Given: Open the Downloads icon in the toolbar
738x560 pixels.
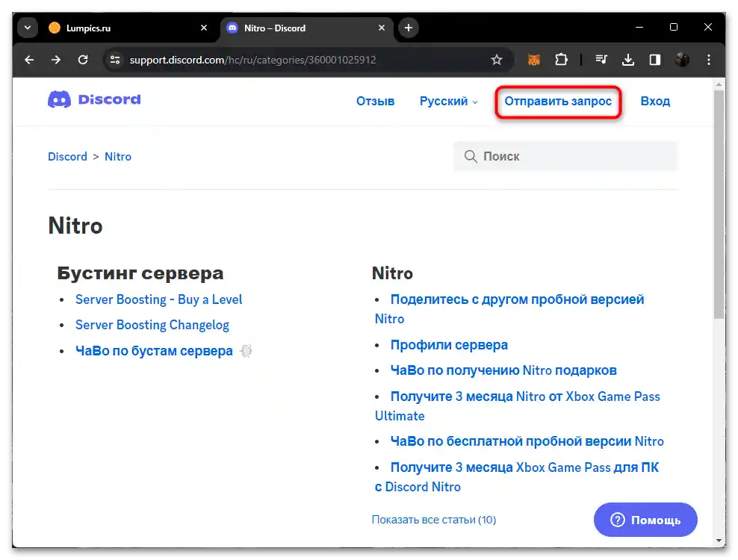Looking at the screenshot, I should (628, 59).
